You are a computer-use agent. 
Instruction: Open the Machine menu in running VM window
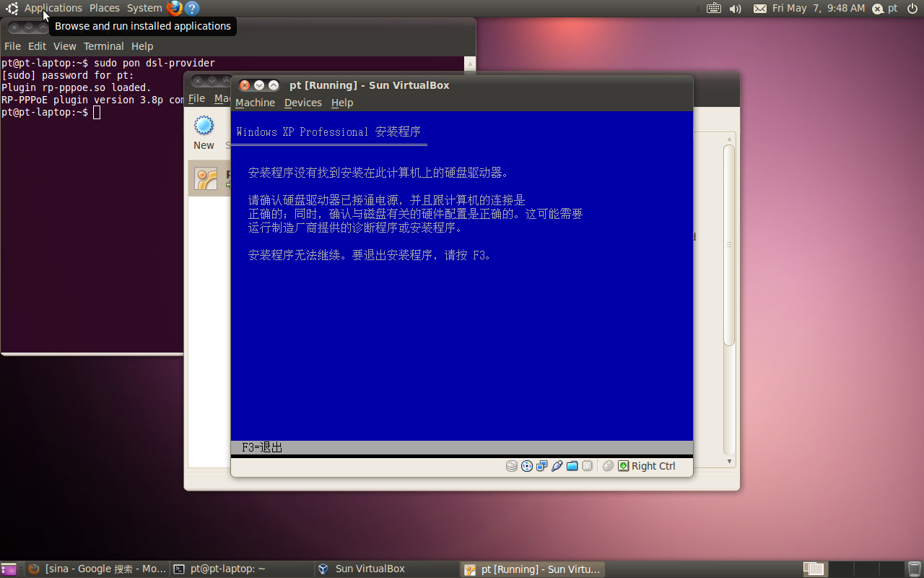point(255,103)
